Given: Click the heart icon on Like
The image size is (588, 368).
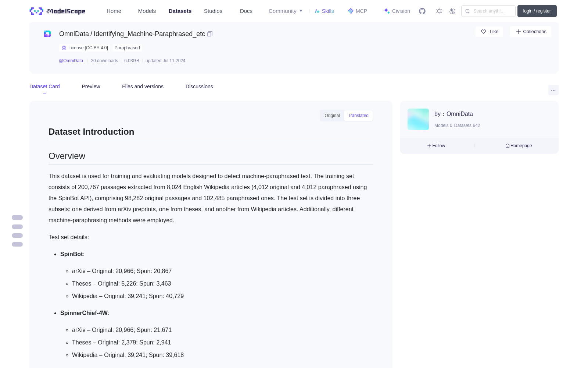Looking at the screenshot, I should pos(484,32).
